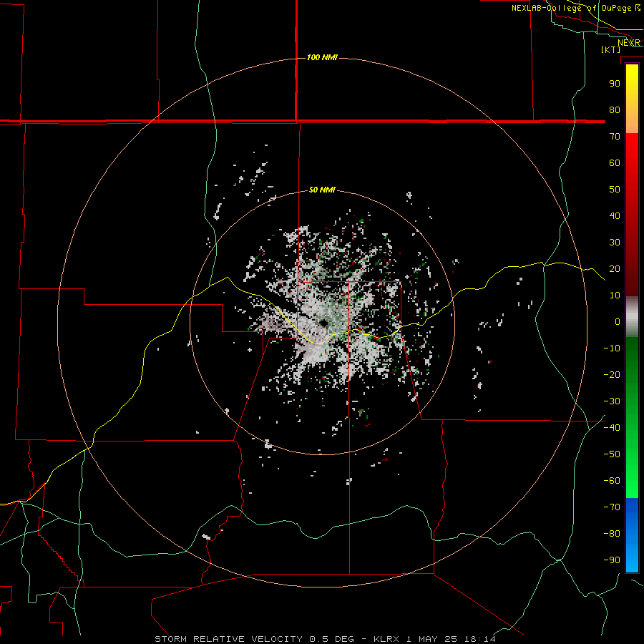
Task: Click the -60 knot scale label
Action: point(612,481)
